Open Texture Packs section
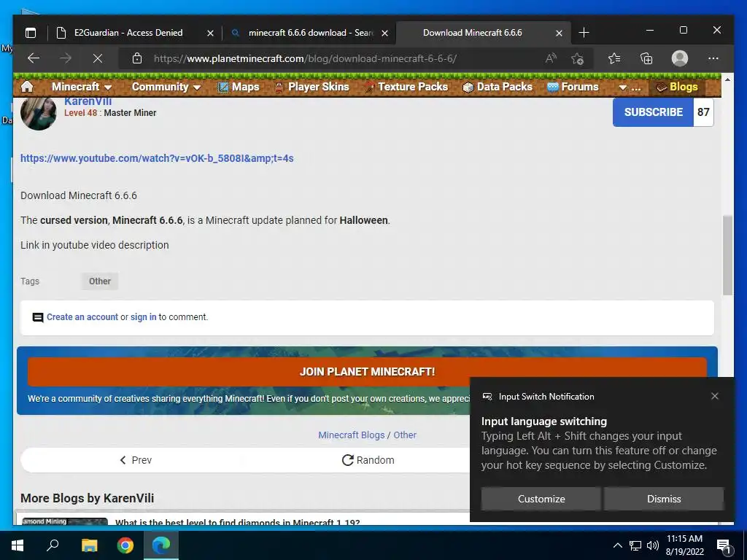747x560 pixels. coord(406,87)
